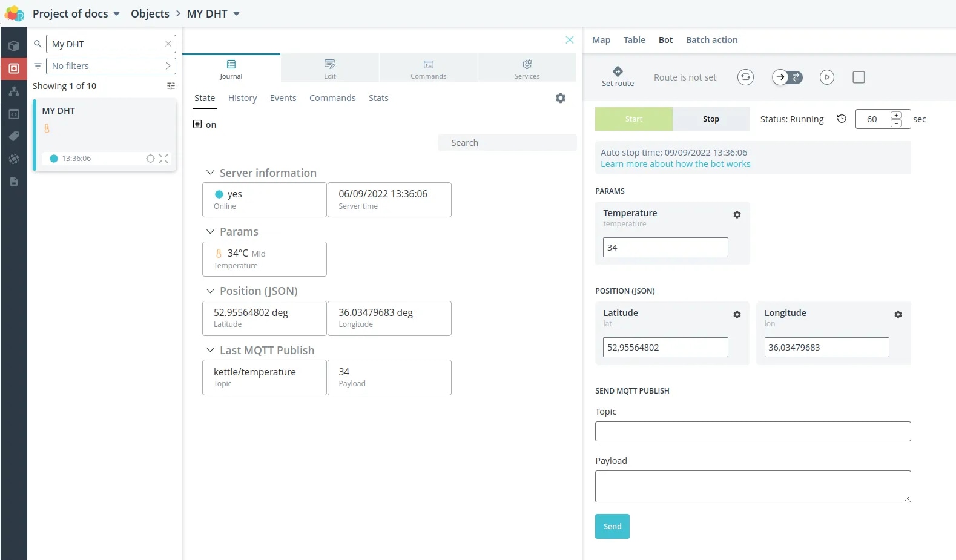
Task: Close the object details panel
Action: (x=570, y=40)
